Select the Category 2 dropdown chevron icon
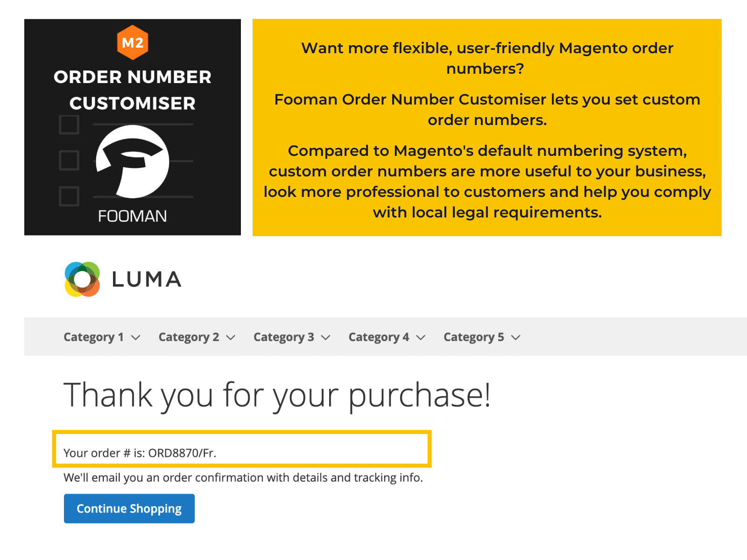747x560 pixels. pos(231,337)
